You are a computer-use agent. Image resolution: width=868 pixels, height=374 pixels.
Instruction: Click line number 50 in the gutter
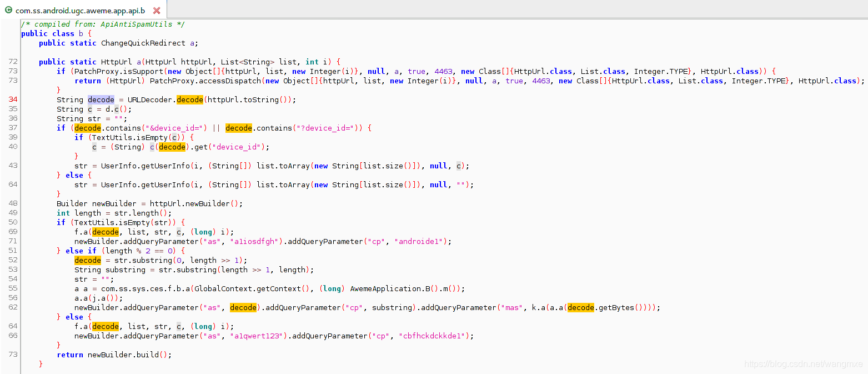click(x=14, y=222)
